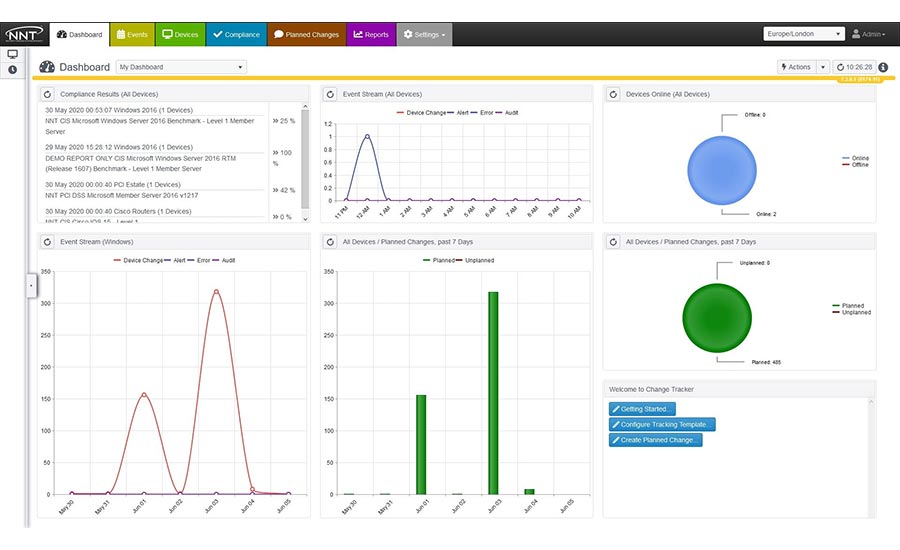
Task: Click the info icon beside the clock time
Action: (883, 67)
